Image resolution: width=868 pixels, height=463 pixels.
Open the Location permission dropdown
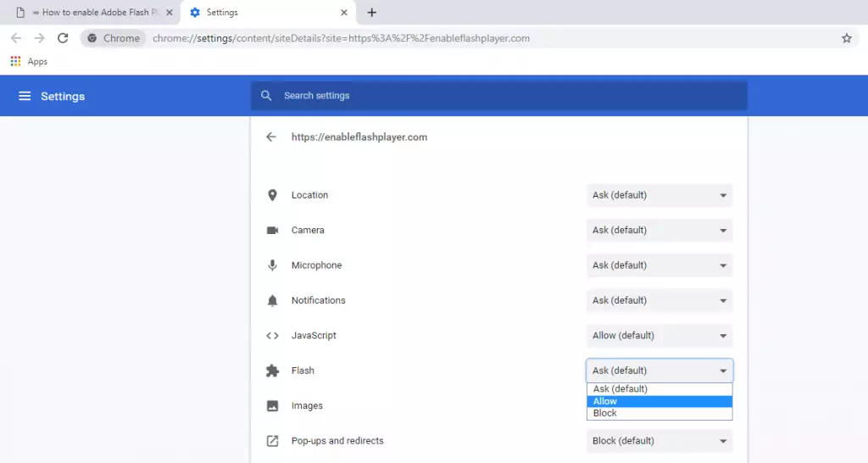[659, 195]
